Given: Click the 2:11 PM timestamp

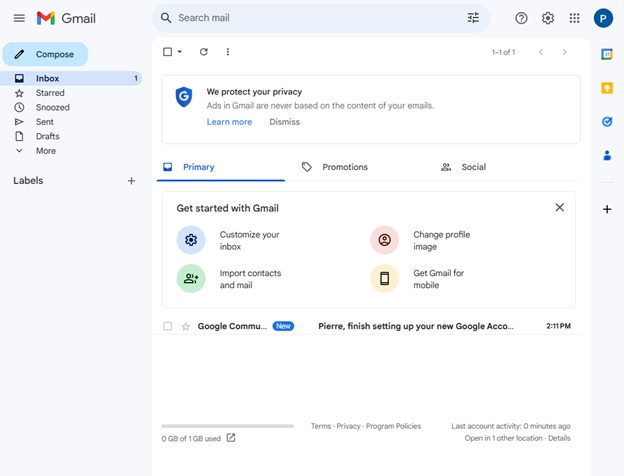Looking at the screenshot, I should click(x=558, y=326).
